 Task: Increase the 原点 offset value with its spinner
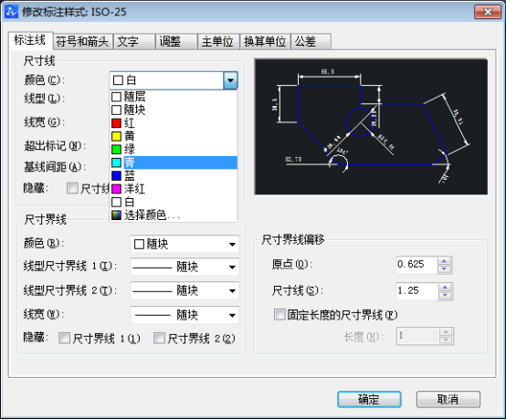[x=445, y=261]
